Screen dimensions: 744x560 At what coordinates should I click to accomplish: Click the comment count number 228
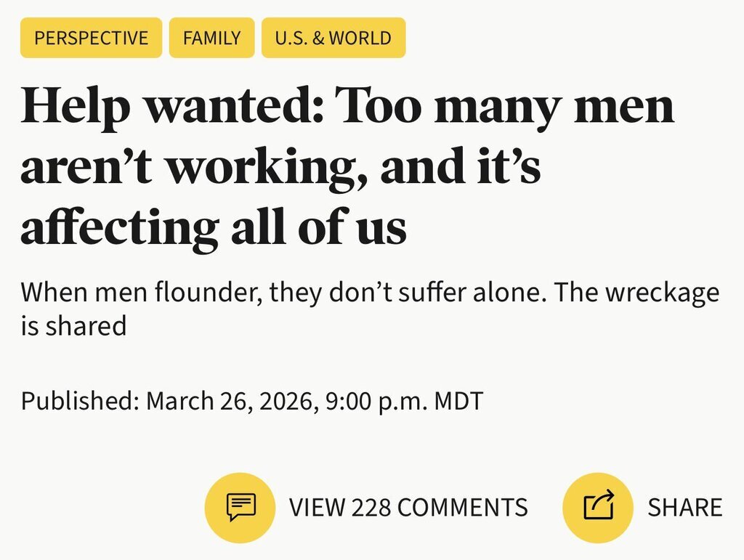tap(371, 507)
